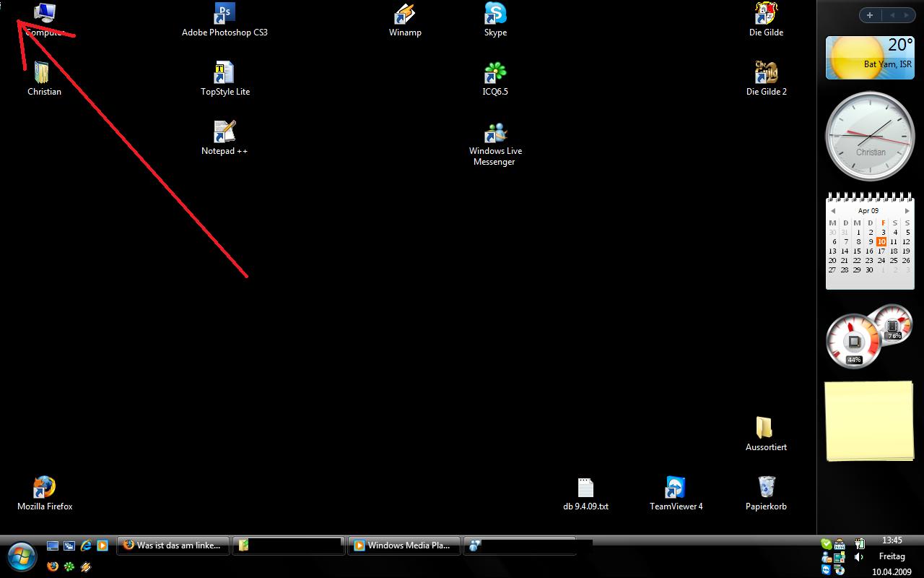Select the db 9.4.09.txt file
The width and height of the screenshot is (924, 578).
[585, 493]
